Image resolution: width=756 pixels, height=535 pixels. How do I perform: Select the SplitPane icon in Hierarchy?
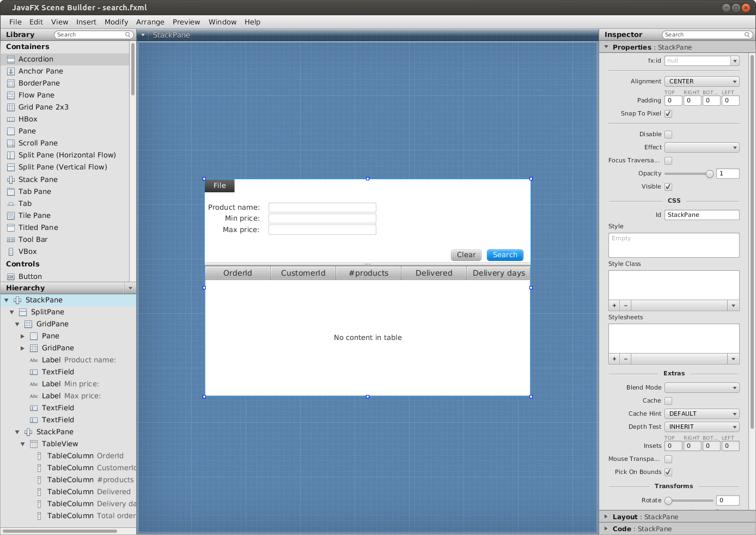pyautogui.click(x=23, y=312)
